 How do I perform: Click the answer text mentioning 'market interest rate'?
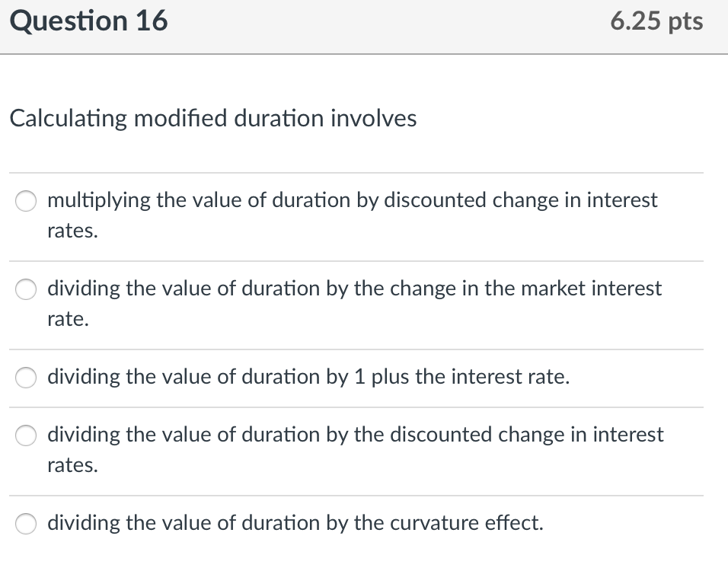click(354, 289)
